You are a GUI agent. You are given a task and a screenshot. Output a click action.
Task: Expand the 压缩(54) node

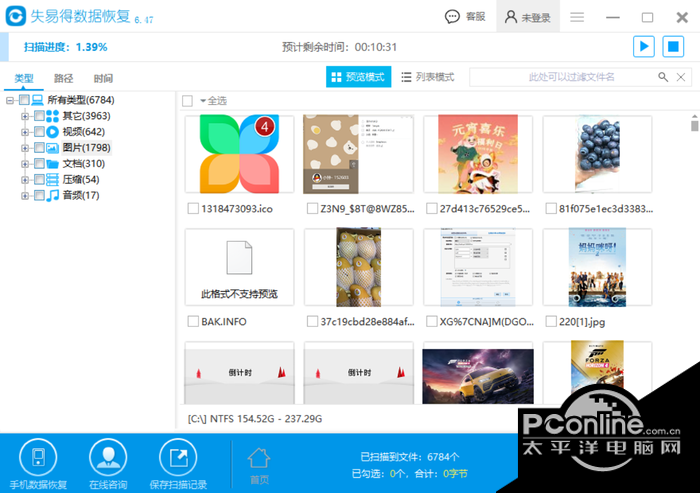tap(25, 180)
